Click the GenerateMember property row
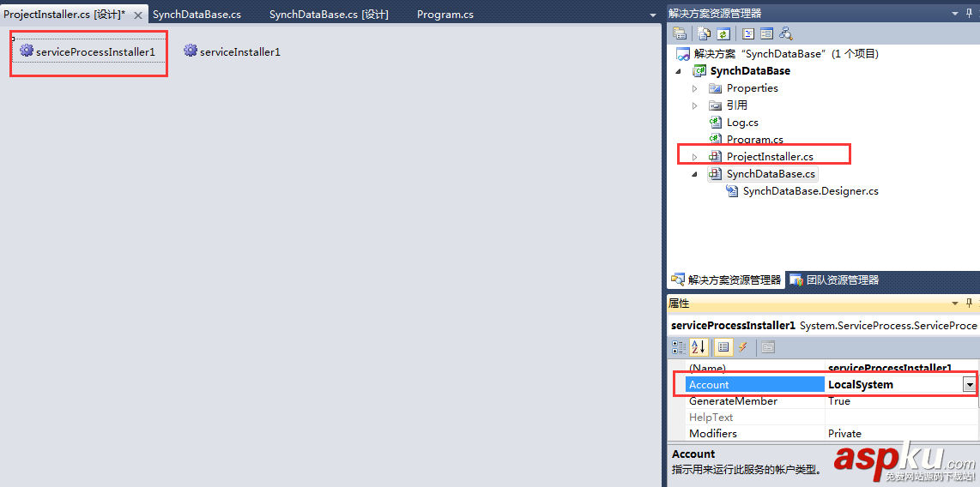 [x=832, y=401]
